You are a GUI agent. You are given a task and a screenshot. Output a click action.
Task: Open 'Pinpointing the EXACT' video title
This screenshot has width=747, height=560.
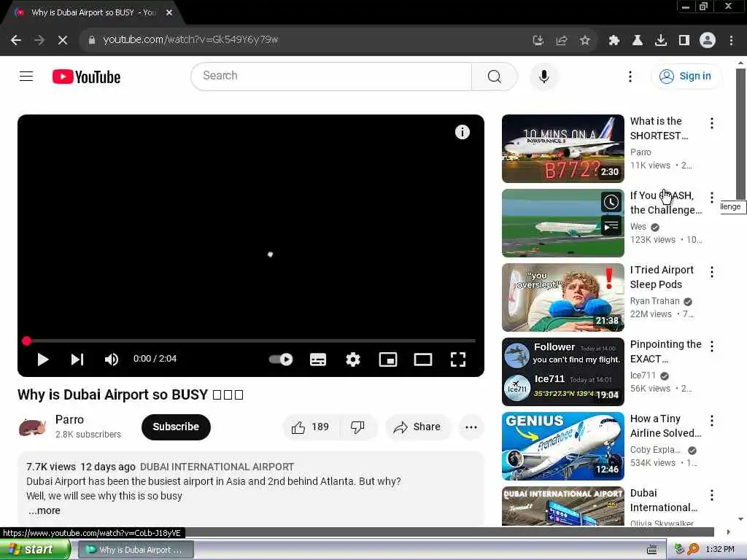point(665,351)
